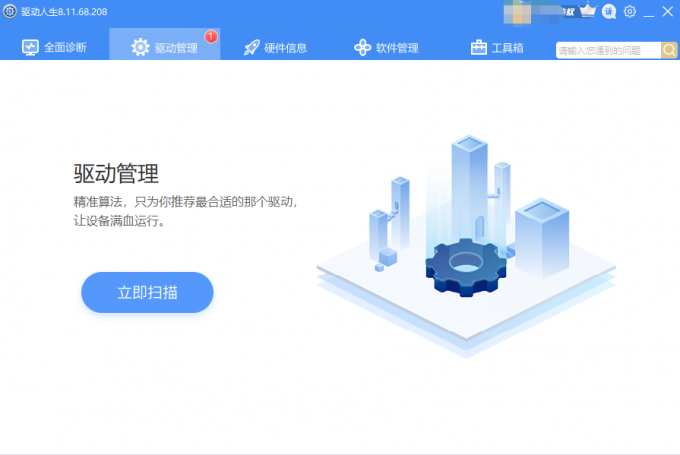Open settings via the title bar gear
680x455 pixels.
coord(630,11)
